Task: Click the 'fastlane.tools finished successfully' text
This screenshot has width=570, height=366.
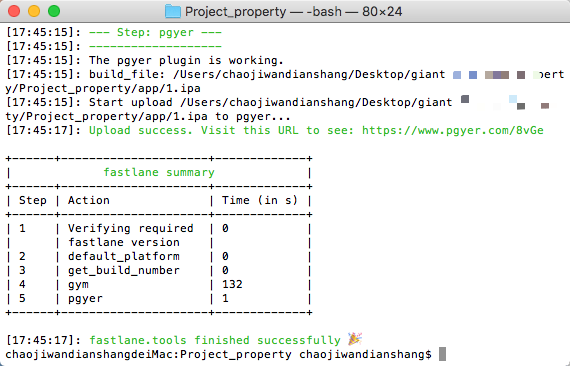Action: pos(215,340)
